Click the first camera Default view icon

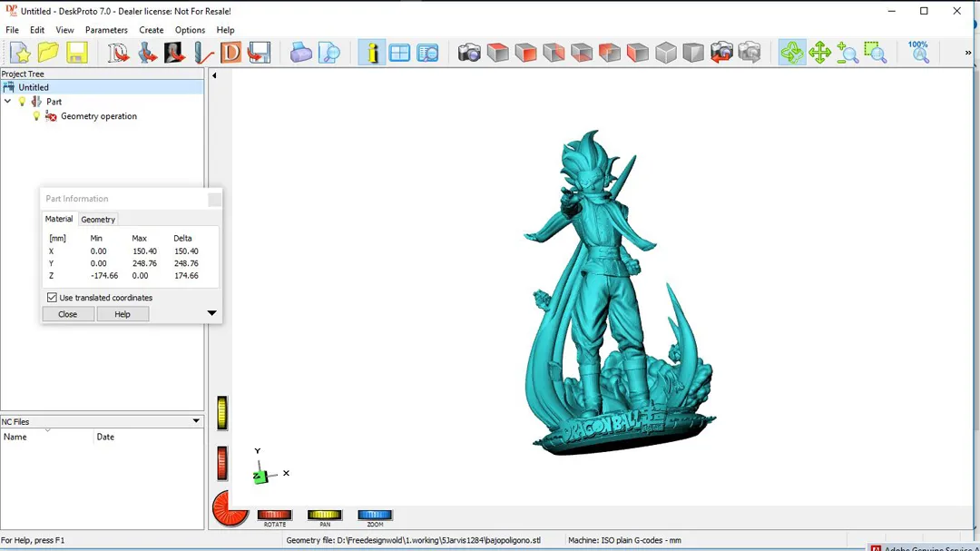pyautogui.click(x=469, y=53)
